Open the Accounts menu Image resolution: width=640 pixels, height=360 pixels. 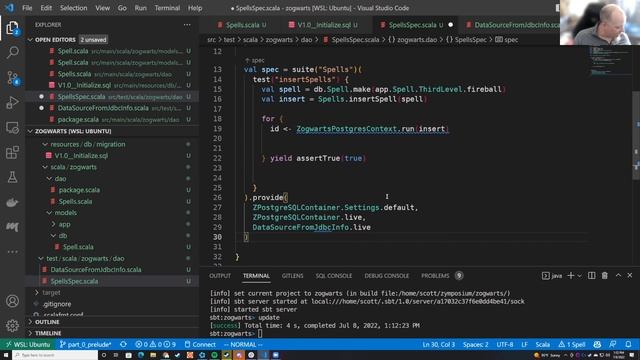point(12,301)
